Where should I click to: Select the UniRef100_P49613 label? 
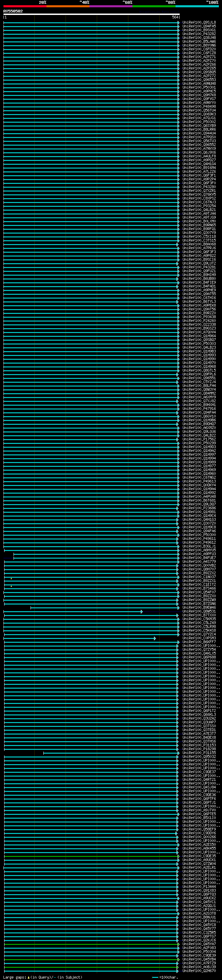point(199,481)
